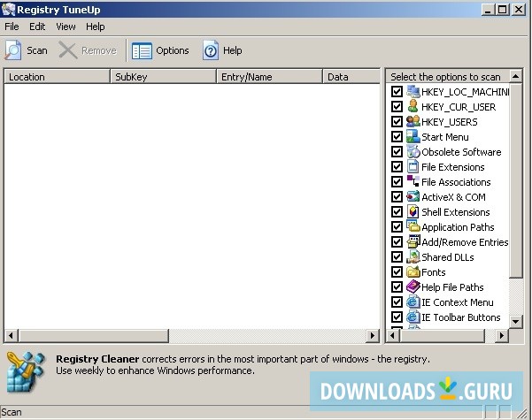This screenshot has width=532, height=420.
Task: Sort by the Data column header
Action: (x=351, y=77)
